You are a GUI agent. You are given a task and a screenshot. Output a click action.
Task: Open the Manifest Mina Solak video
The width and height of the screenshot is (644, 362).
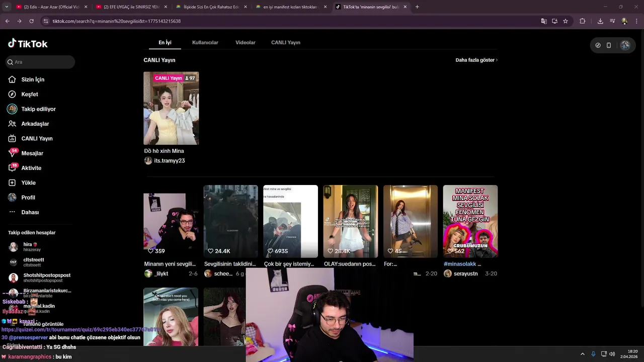470,221
